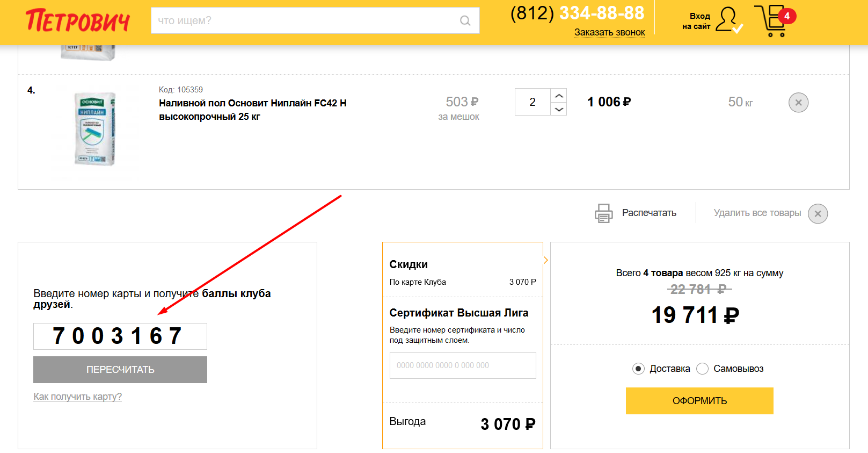Click the Вход на сайт text
This screenshot has width=868, height=453.
click(x=697, y=21)
